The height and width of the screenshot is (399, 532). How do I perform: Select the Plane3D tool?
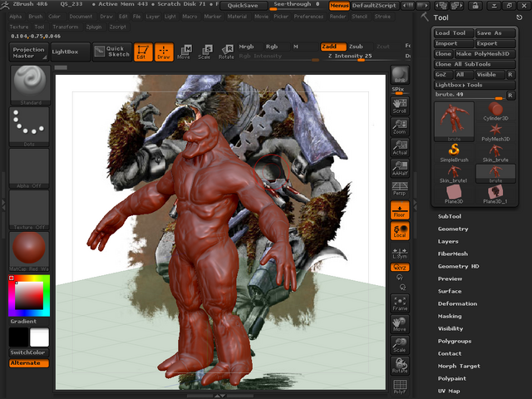click(454, 195)
